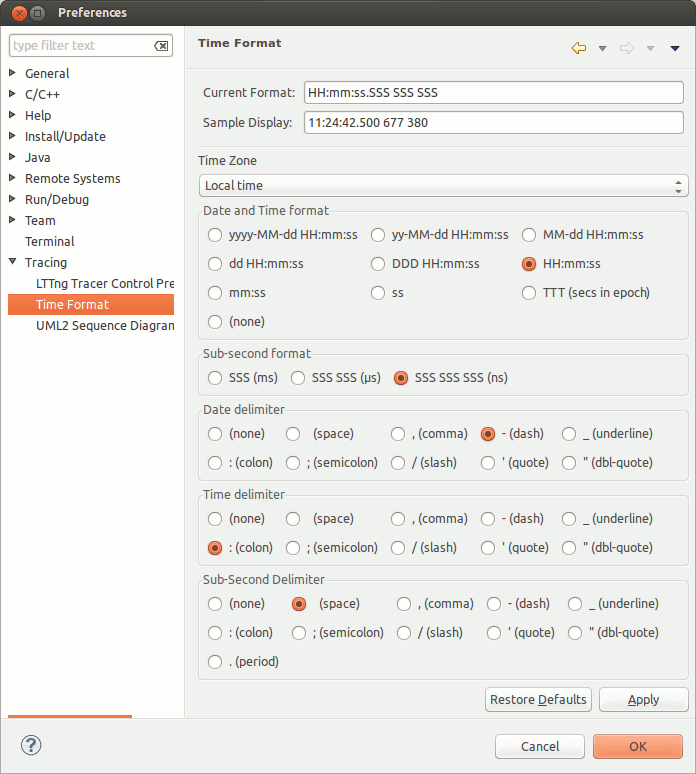The width and height of the screenshot is (696, 774).
Task: Expand the Run/Debug category
Action: [13, 199]
